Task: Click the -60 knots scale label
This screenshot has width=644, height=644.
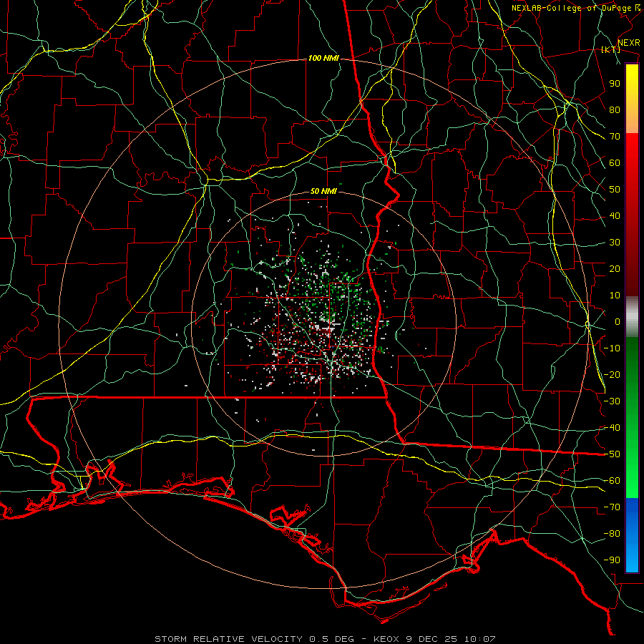Action: (613, 481)
